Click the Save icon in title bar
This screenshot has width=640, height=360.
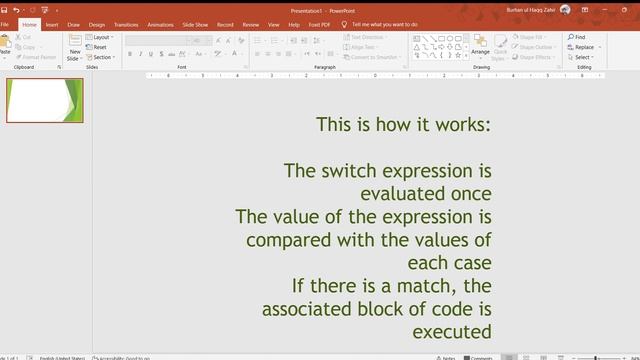[4, 10]
